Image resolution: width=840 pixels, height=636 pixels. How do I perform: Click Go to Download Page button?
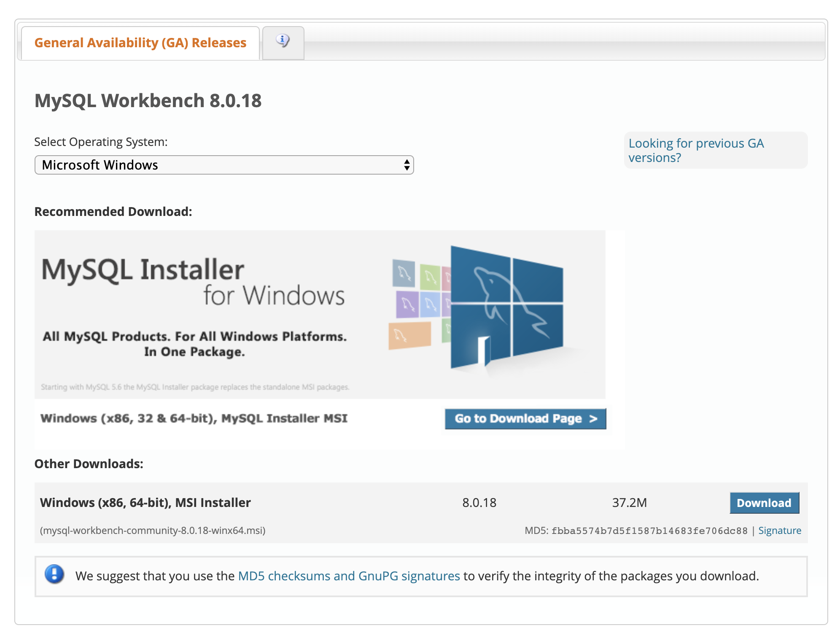(525, 418)
